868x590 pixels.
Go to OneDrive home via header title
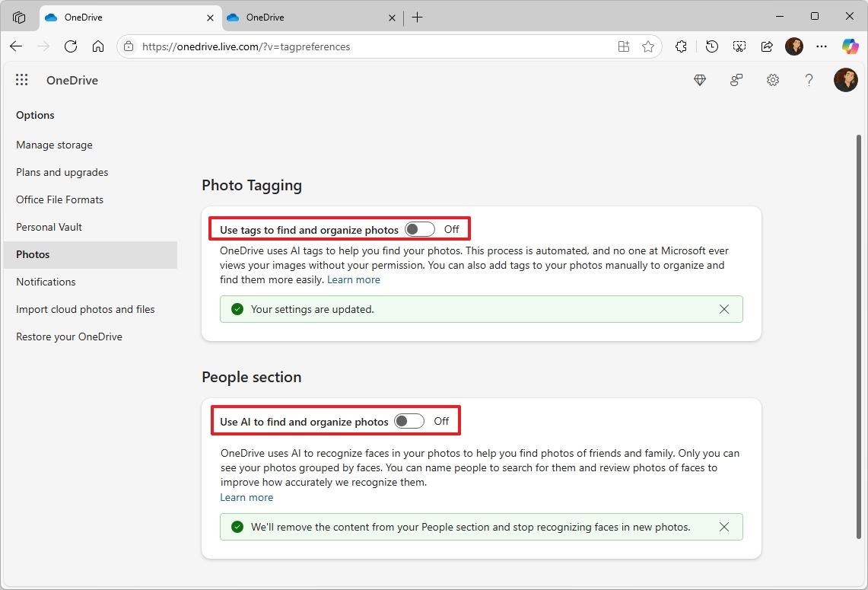(x=72, y=81)
